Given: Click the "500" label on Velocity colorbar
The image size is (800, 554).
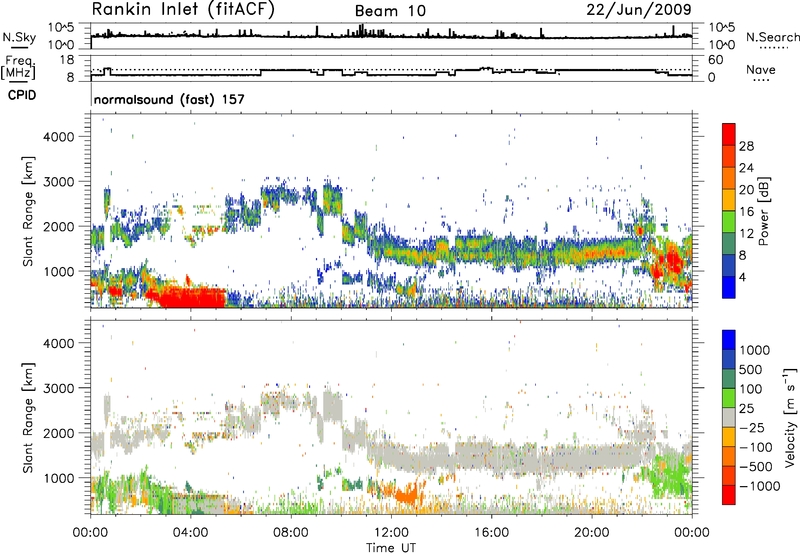Looking at the screenshot, I should [x=751, y=370].
